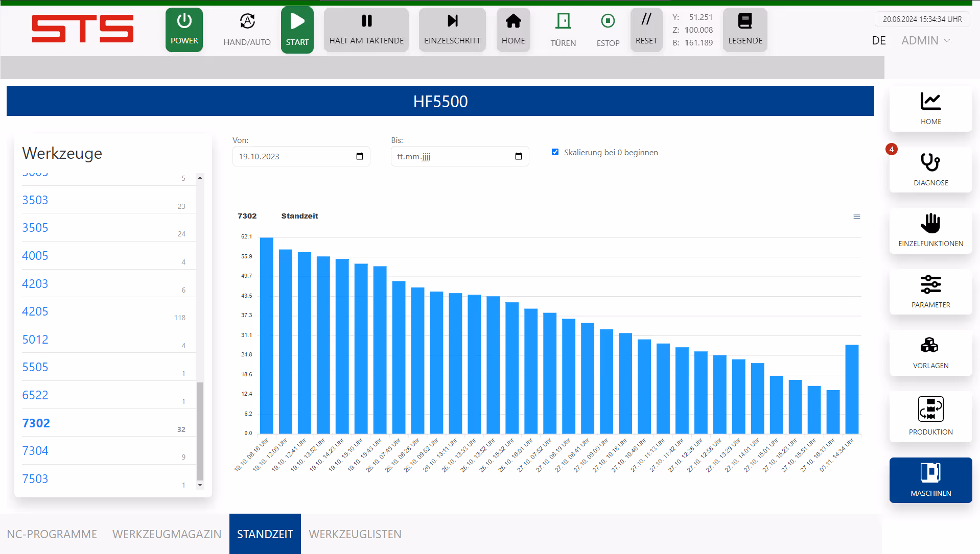Open EINZELFUNKTIONEN hand icon

click(x=930, y=230)
